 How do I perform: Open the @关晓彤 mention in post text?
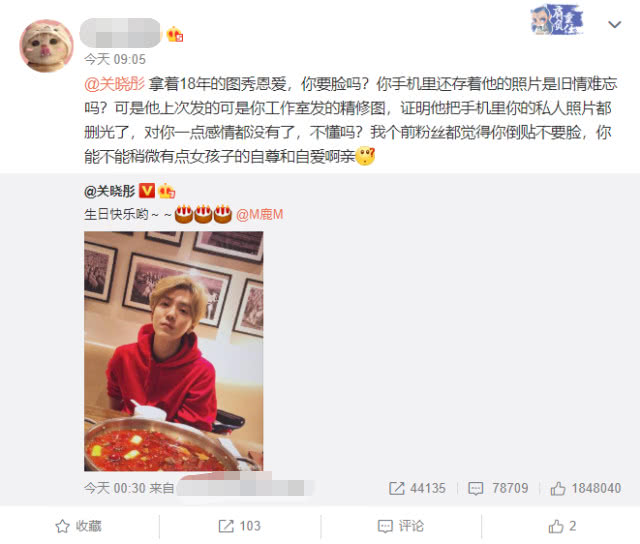click(114, 84)
